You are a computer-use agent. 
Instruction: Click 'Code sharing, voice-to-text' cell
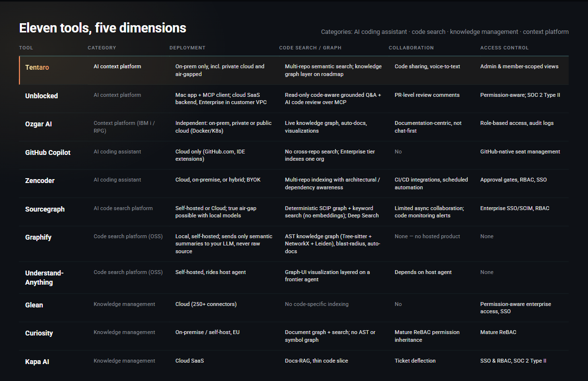427,66
